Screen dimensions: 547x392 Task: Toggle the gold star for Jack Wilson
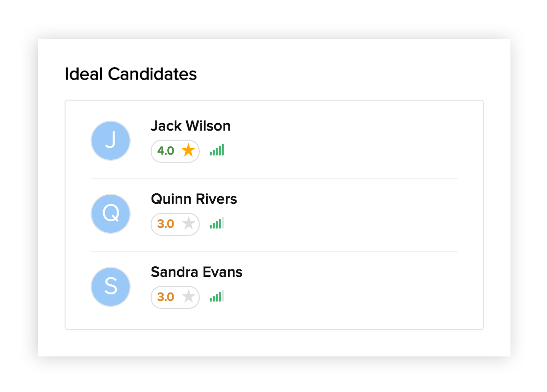188,150
